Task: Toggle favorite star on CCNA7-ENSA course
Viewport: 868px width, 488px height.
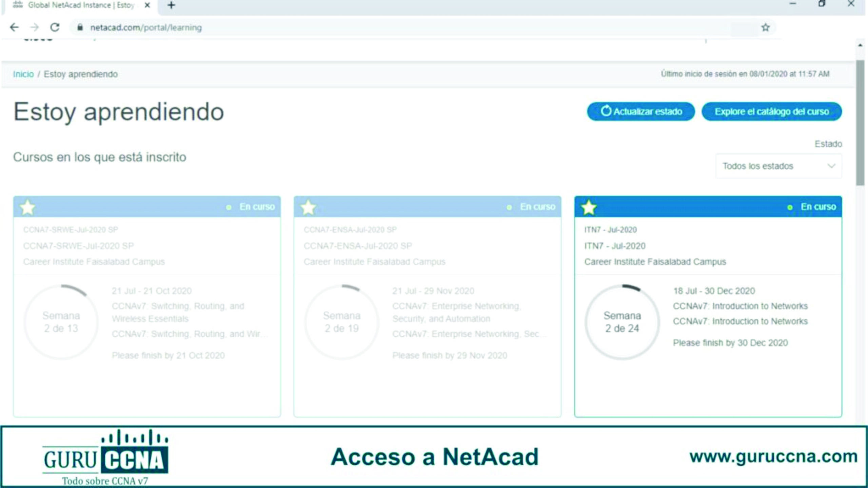Action: click(308, 207)
